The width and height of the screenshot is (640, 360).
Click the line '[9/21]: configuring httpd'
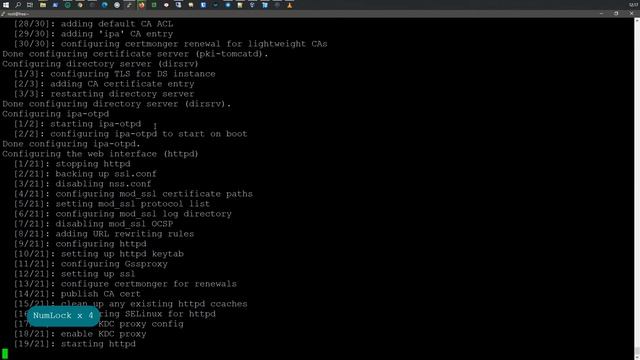80,244
